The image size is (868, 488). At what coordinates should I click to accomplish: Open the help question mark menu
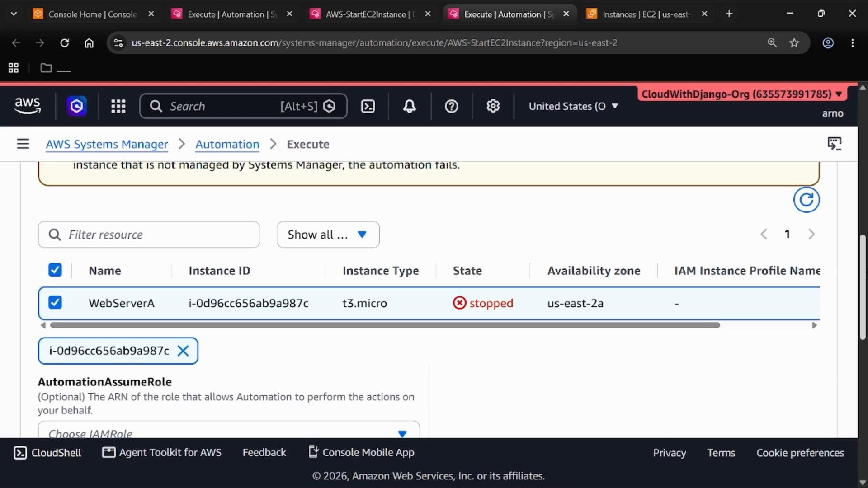pos(452,106)
